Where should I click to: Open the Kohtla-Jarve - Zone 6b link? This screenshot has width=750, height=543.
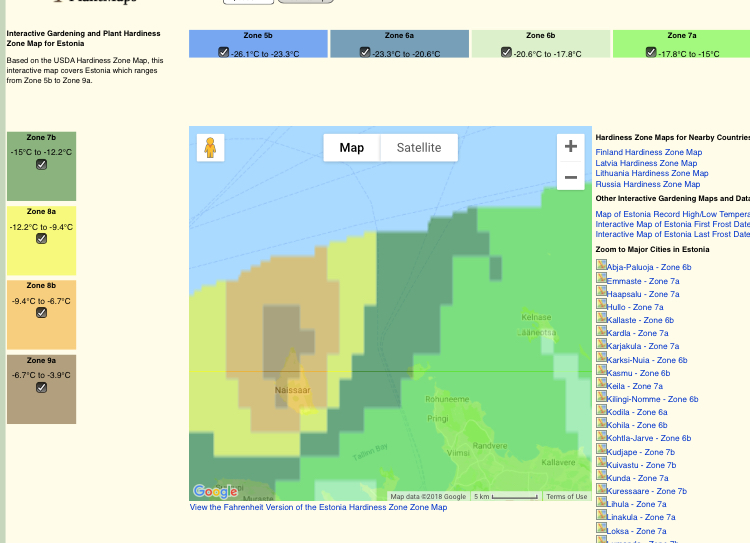(x=648, y=438)
